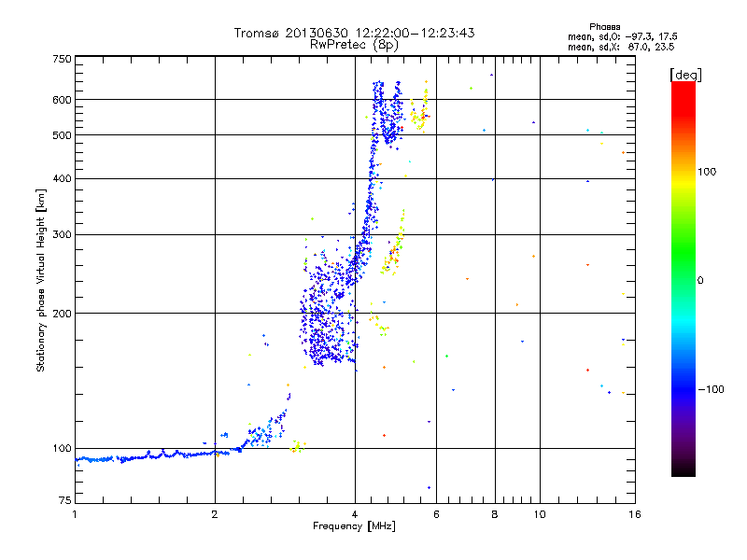
Task: Click x-axis tick label '4'
Action: point(355,514)
